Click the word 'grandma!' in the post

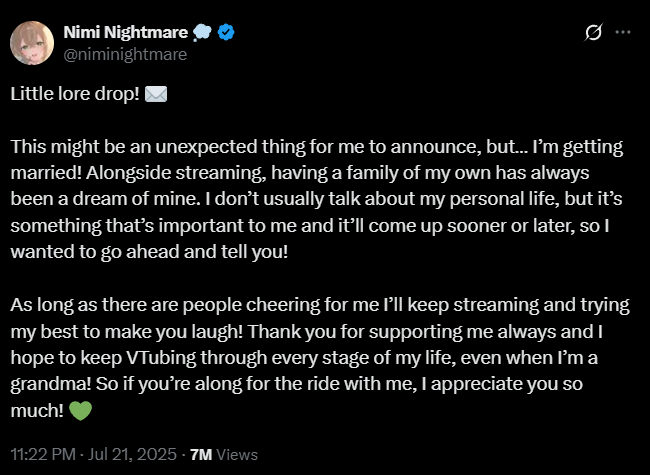[51, 384]
